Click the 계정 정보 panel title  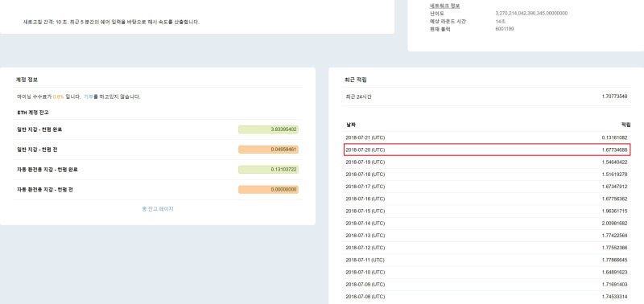click(27, 80)
